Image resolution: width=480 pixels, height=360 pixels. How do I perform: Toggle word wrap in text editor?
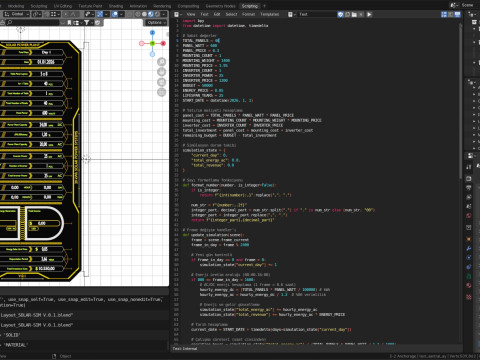451,14
